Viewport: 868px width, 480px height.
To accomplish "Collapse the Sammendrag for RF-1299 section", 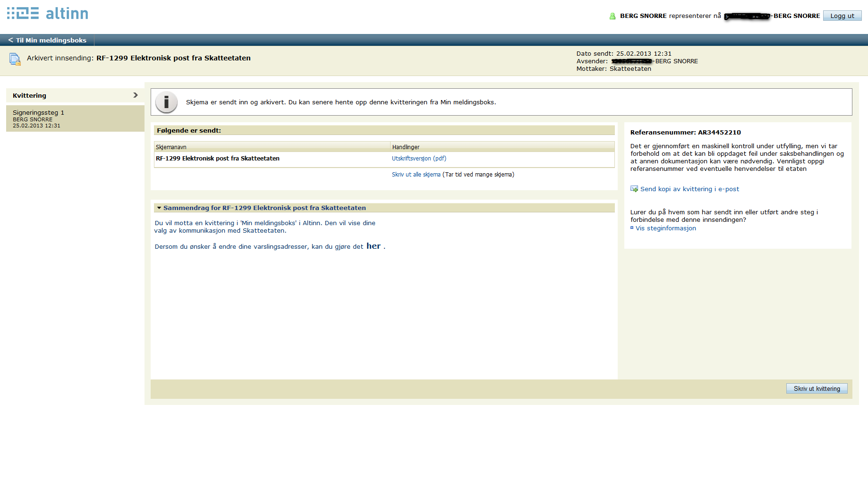I will coord(159,208).
